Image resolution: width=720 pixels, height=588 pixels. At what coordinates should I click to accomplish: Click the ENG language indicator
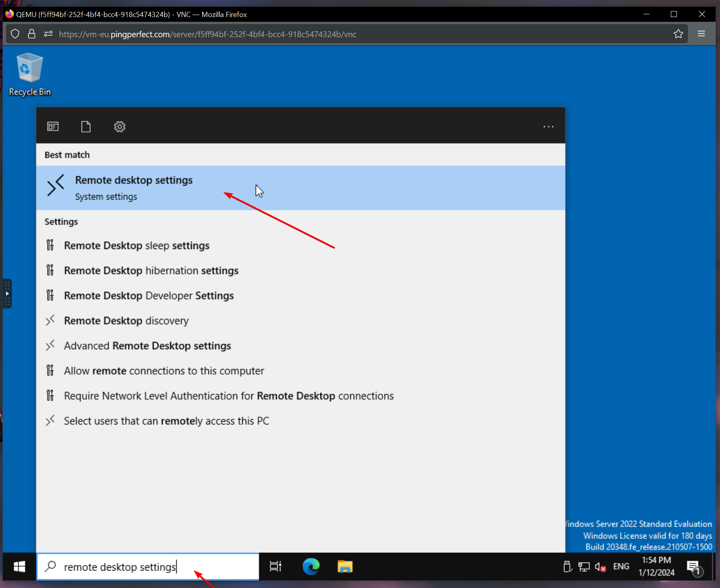(x=621, y=567)
